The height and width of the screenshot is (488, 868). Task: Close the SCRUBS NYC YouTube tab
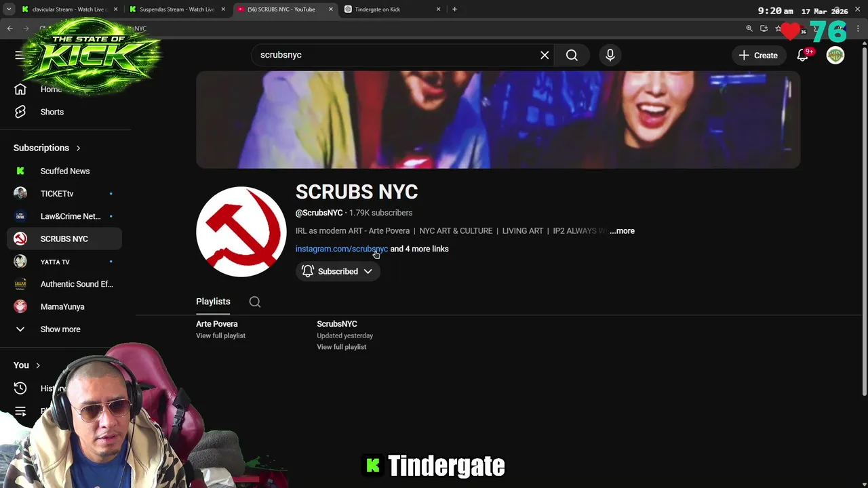pyautogui.click(x=331, y=9)
